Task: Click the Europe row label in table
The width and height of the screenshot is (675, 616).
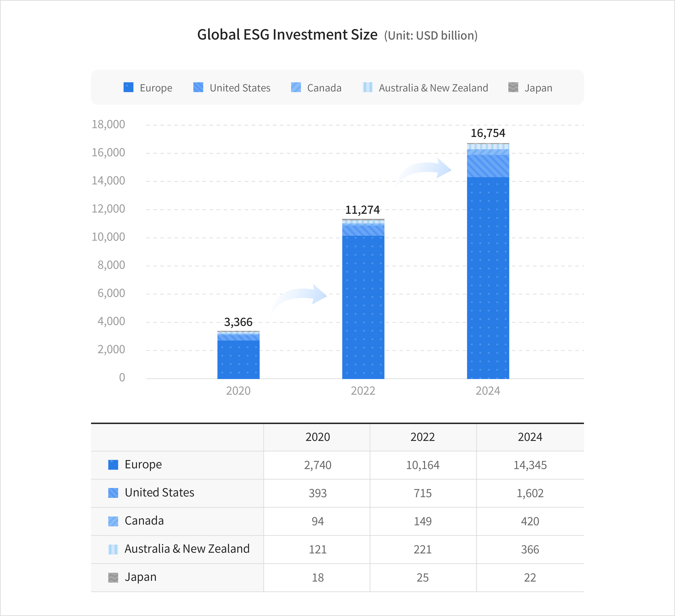Action: (143, 465)
